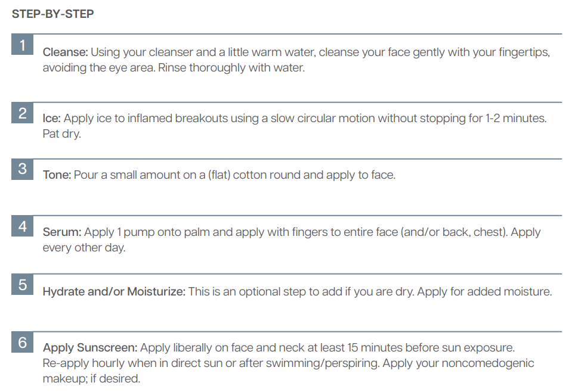Click the Hydrate and/or Moisturize label

115,291
